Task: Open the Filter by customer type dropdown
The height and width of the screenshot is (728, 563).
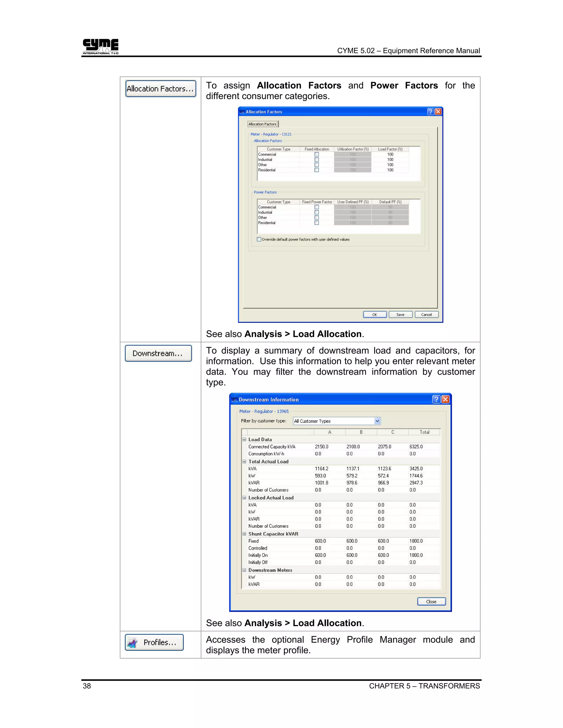Action: click(377, 421)
